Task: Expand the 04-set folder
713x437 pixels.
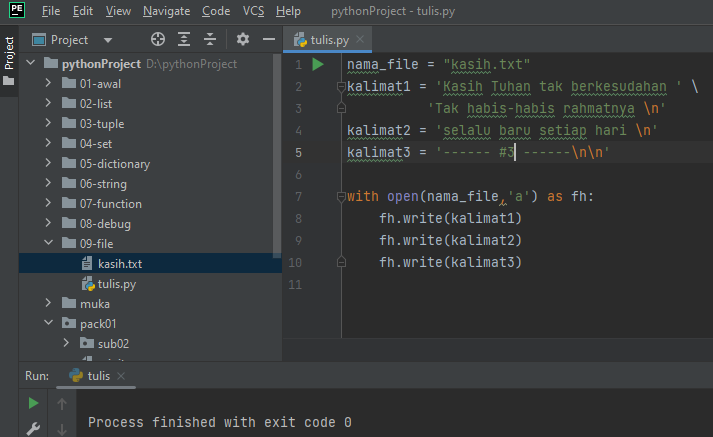Action: click(48, 143)
